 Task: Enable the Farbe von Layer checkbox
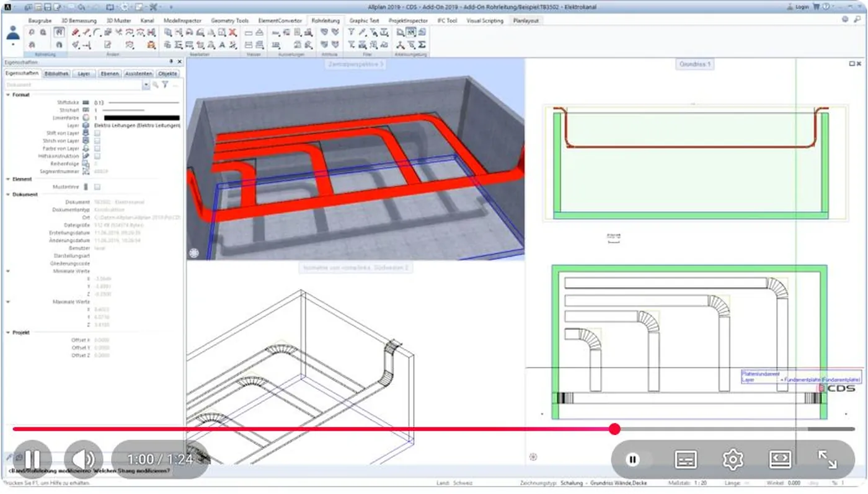coord(97,149)
